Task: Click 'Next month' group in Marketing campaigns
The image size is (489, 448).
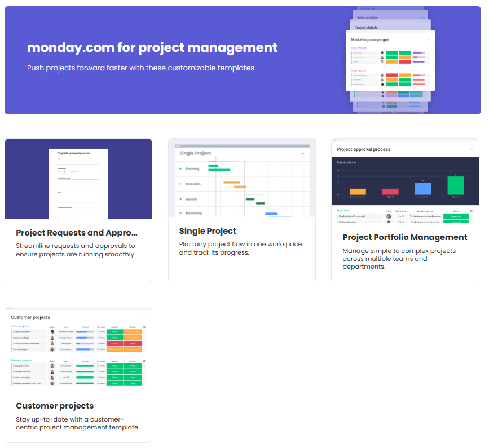Action: click(x=359, y=70)
